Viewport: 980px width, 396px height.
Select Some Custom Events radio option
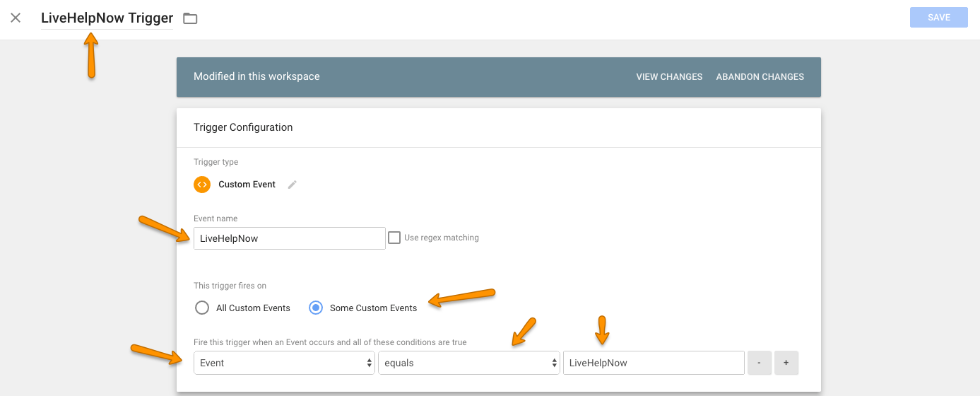pyautogui.click(x=316, y=308)
